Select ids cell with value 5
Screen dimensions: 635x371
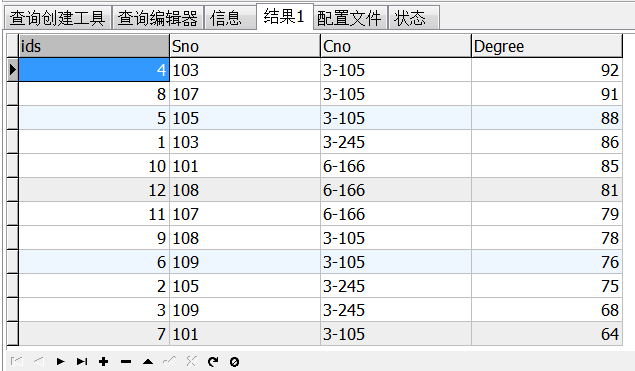click(94, 118)
